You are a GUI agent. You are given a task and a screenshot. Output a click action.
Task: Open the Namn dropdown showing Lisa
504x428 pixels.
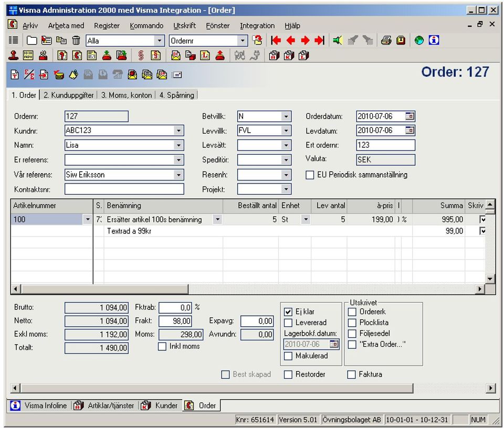tap(178, 145)
